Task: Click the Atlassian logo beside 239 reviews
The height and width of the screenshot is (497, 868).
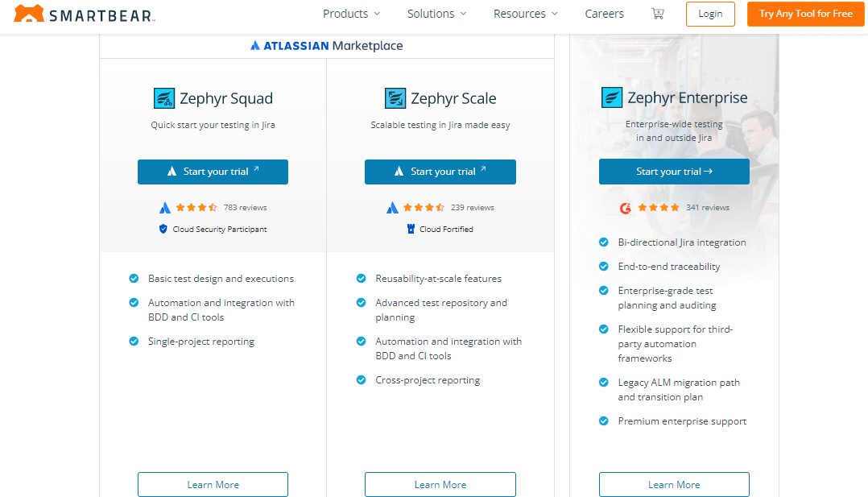Action: (x=392, y=208)
